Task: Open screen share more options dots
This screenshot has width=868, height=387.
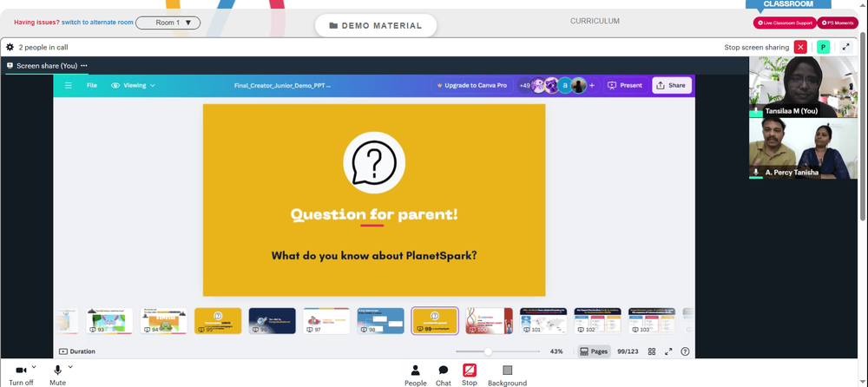Action: [x=84, y=65]
